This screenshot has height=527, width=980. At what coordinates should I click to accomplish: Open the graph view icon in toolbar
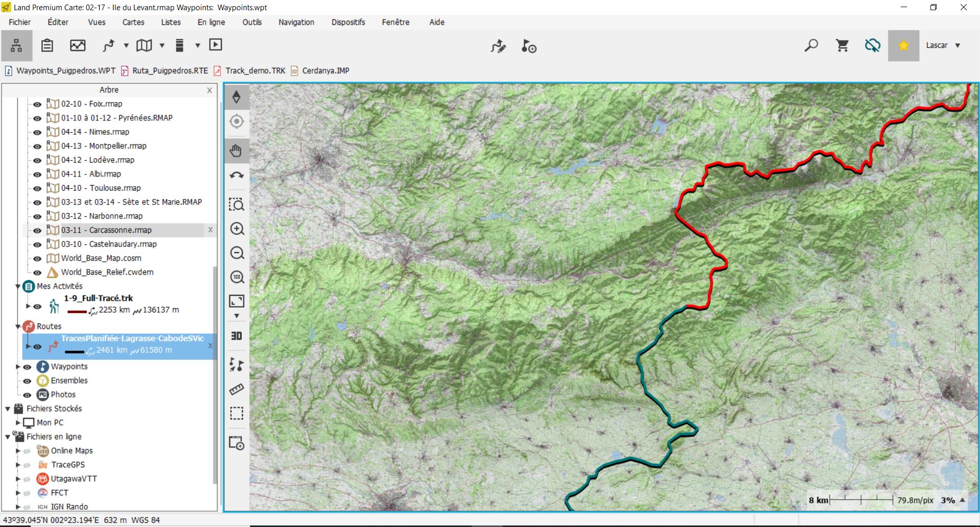pyautogui.click(x=78, y=45)
